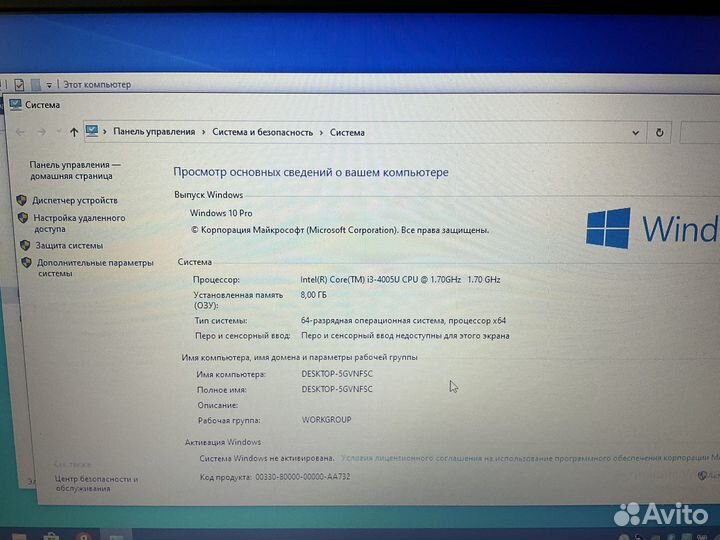Click the Windows 10 Pro edition text
Screen dimensions: 720x540
tap(221, 213)
